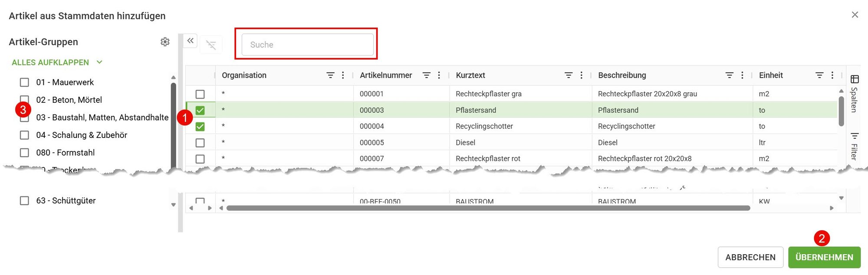Select the Rechteckpflaster rot row 000007

point(200,159)
